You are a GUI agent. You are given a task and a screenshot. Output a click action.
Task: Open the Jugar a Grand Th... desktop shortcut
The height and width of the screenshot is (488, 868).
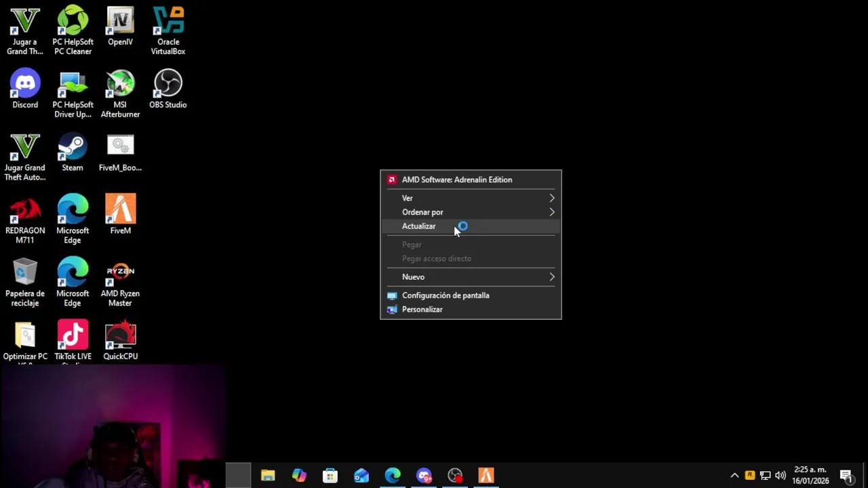[25, 30]
